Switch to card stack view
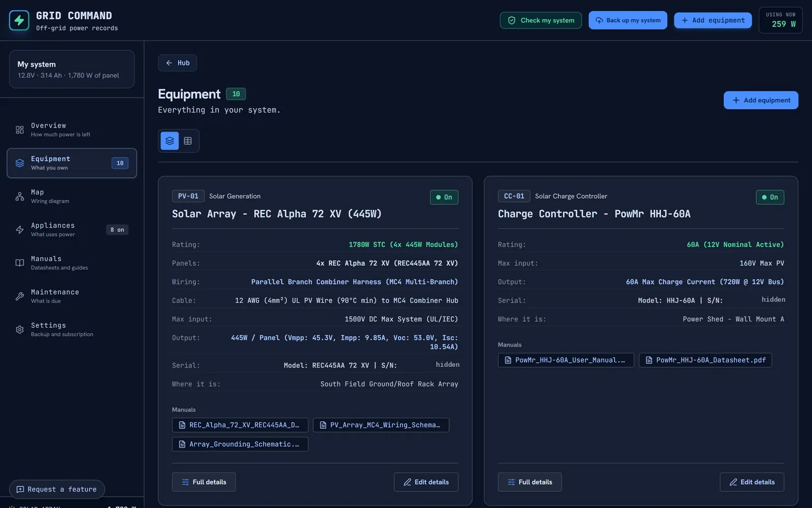This screenshot has width=812, height=508. point(170,141)
